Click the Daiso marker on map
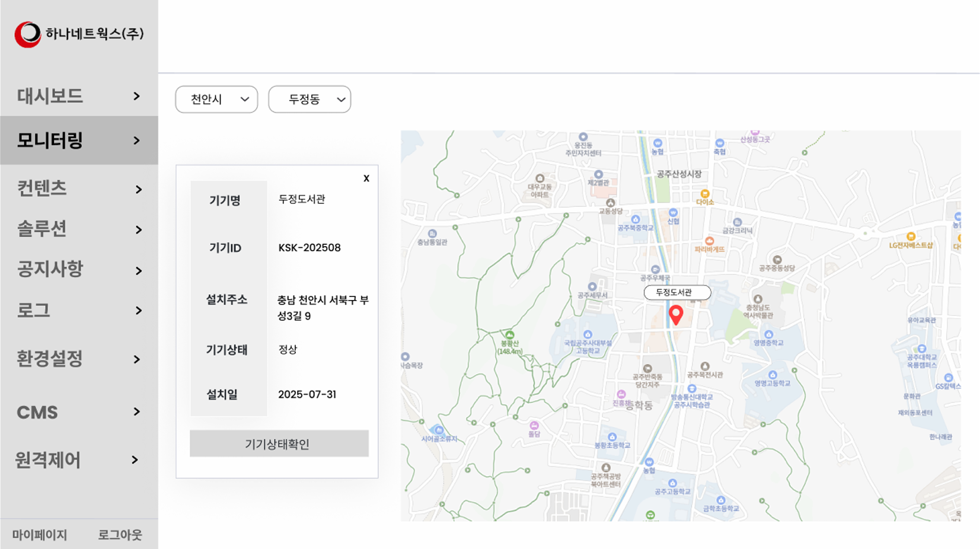The width and height of the screenshot is (980, 549). 704,194
